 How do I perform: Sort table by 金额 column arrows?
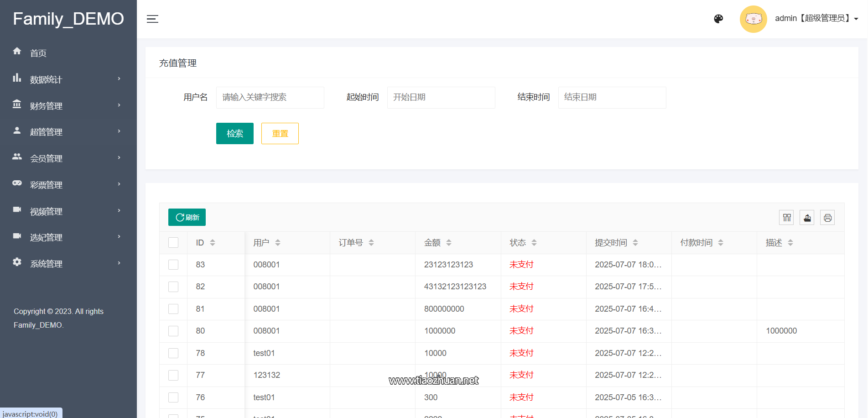click(449, 243)
